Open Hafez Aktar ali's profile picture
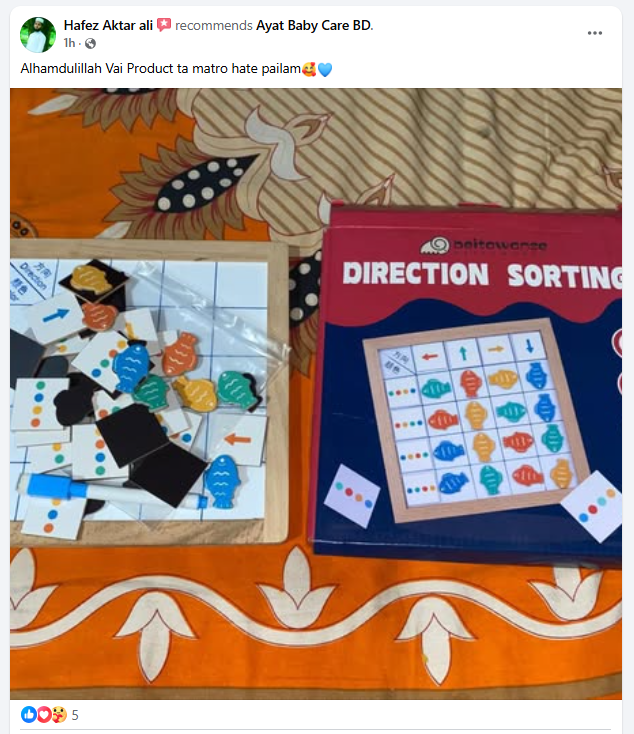Viewport: 634px width, 734px height. pyautogui.click(x=37, y=34)
